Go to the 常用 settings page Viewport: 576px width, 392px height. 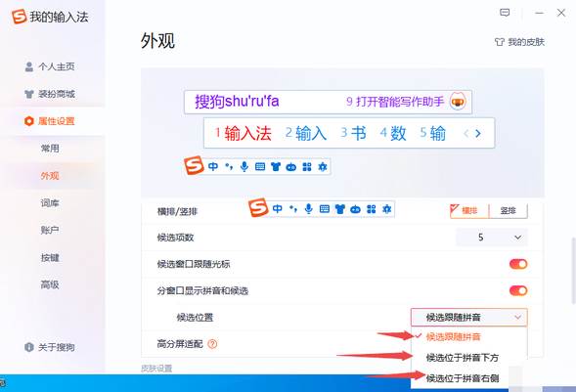[x=50, y=149]
